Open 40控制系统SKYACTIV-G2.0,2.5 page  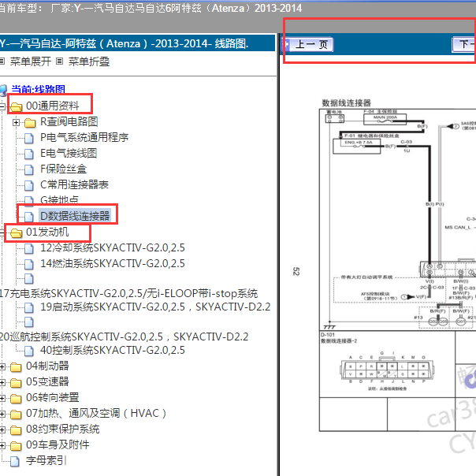(113, 350)
